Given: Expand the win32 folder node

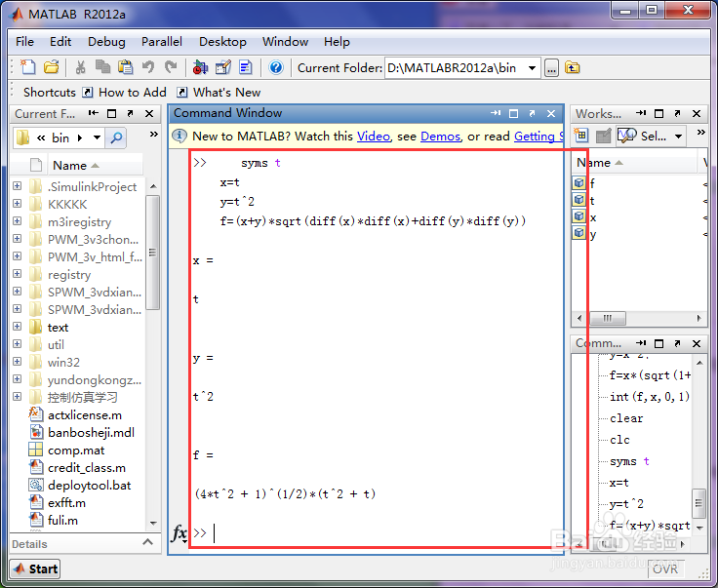Looking at the screenshot, I should pos(17,362).
